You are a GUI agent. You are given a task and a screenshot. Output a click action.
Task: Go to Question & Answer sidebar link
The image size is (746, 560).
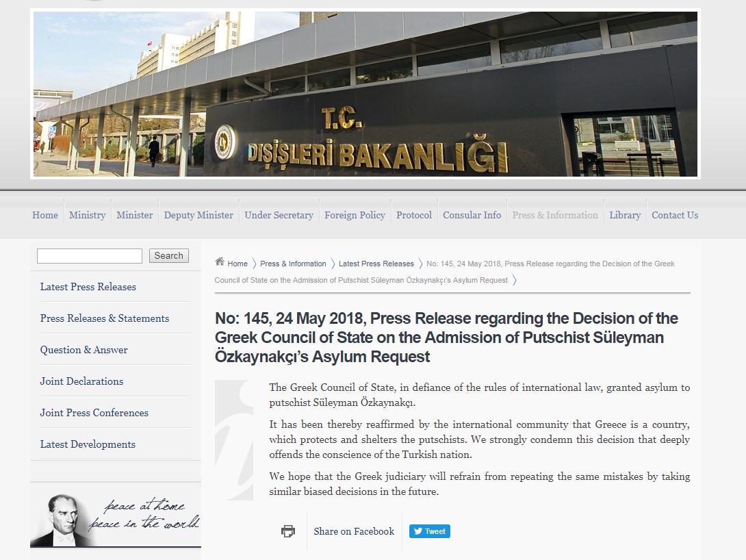pos(83,350)
